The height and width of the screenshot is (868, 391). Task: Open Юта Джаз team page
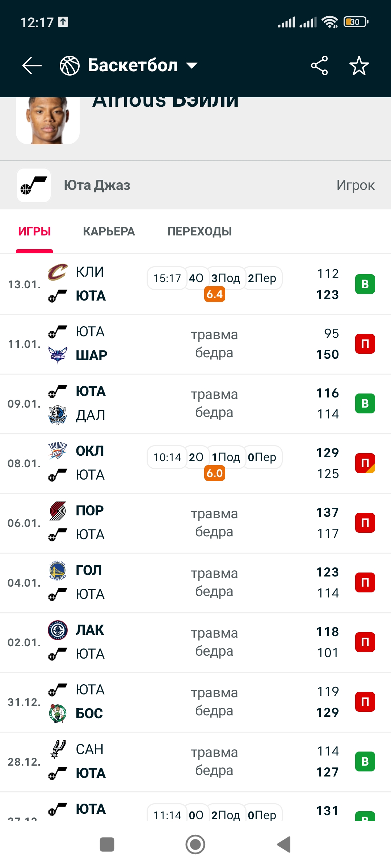[97, 185]
